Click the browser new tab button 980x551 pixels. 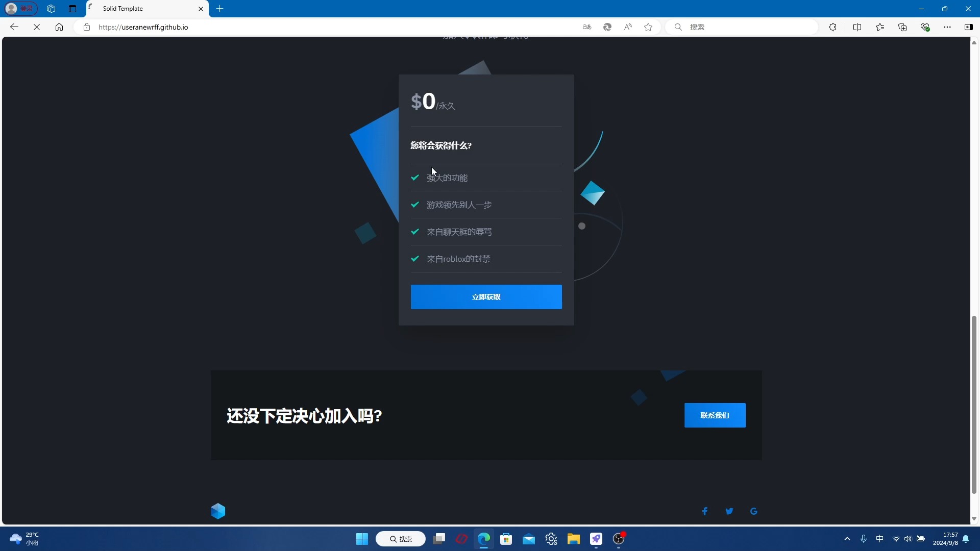219,8
